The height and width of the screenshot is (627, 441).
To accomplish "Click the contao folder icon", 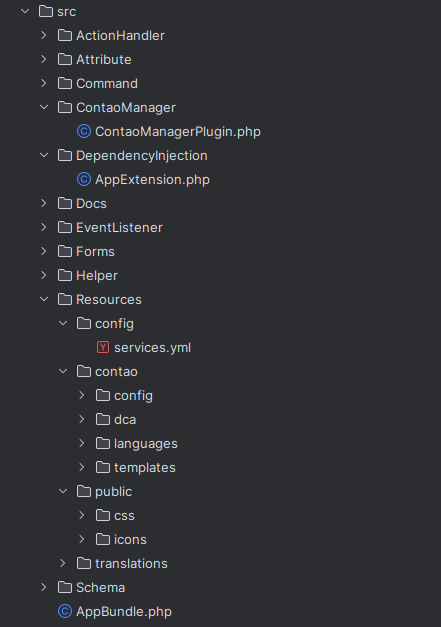I will [84, 371].
